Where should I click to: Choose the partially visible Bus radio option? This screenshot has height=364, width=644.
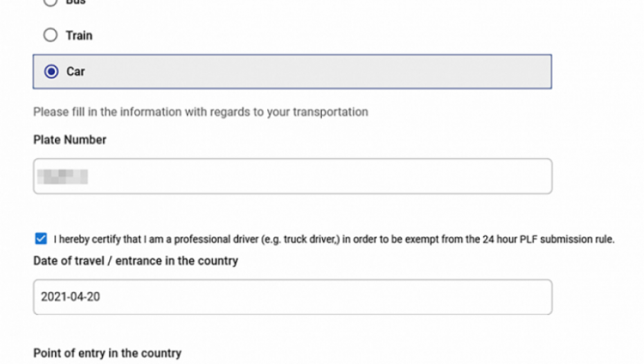(x=51, y=2)
